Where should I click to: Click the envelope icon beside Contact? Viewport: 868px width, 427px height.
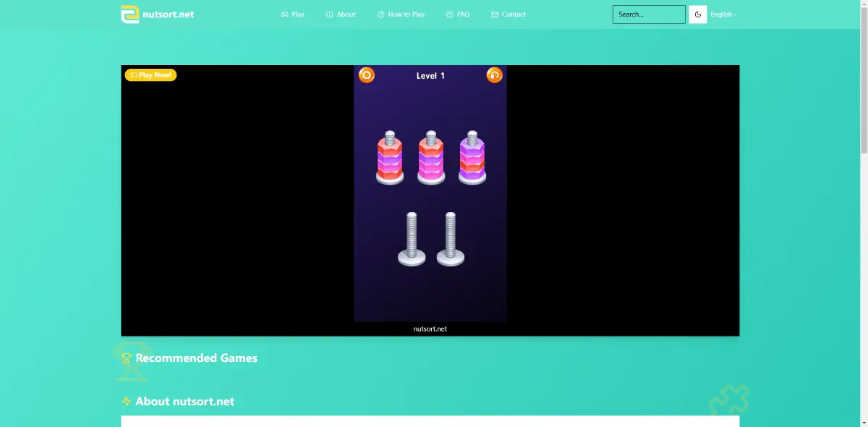tap(494, 14)
